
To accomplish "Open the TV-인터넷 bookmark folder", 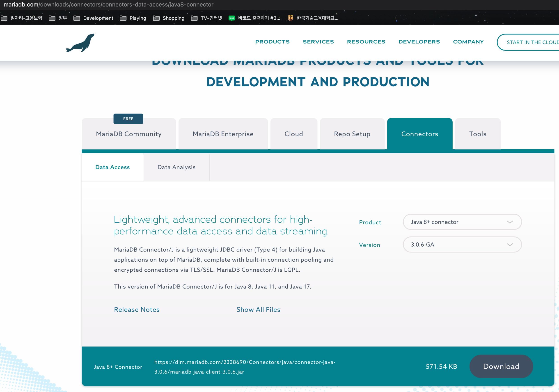I will pyautogui.click(x=206, y=18).
